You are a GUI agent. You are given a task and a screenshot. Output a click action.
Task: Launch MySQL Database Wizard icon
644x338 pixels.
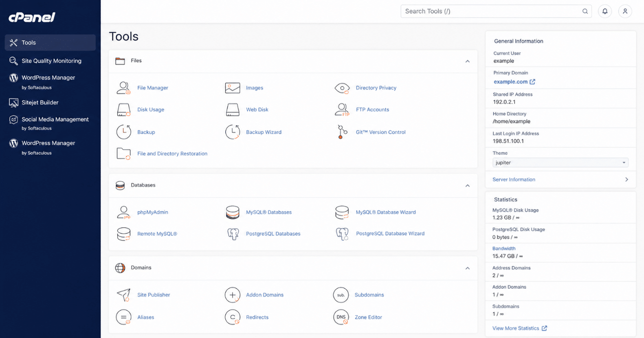(x=342, y=212)
